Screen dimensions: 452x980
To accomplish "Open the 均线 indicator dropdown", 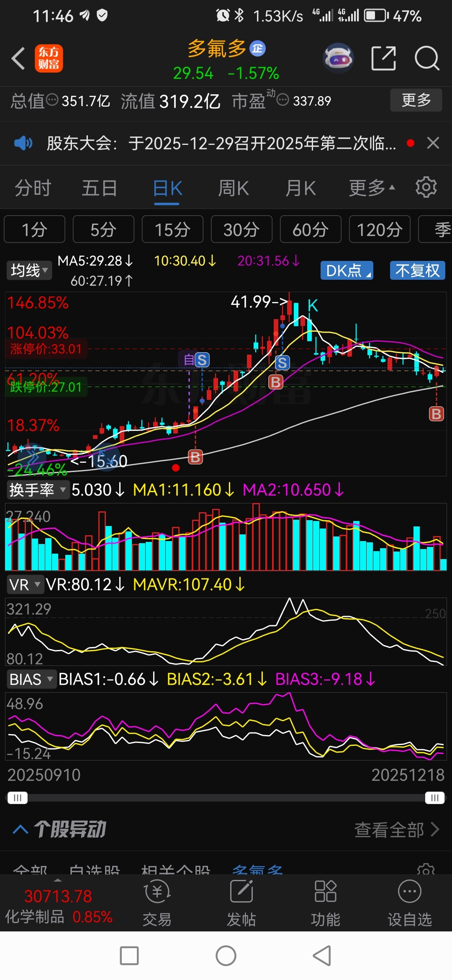I will [x=29, y=271].
